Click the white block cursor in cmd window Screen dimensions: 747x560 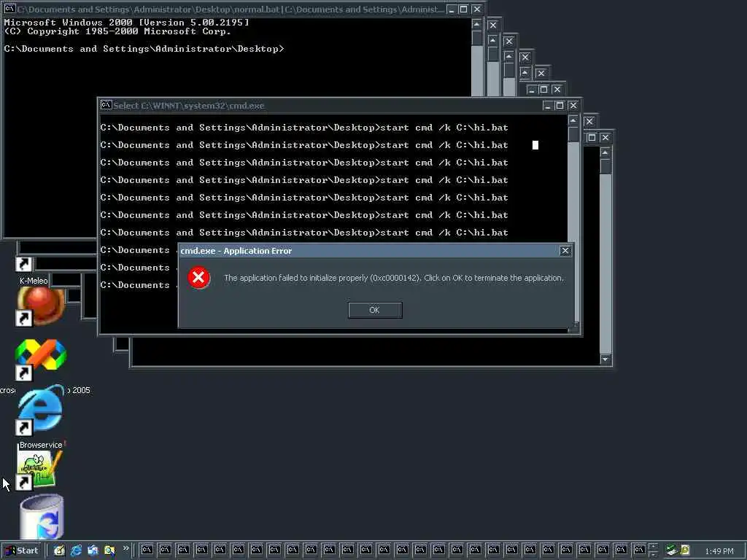coord(535,145)
